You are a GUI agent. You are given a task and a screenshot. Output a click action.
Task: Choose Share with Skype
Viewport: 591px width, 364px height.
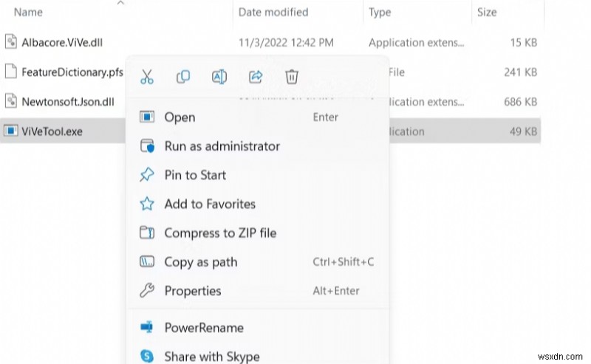(x=211, y=356)
